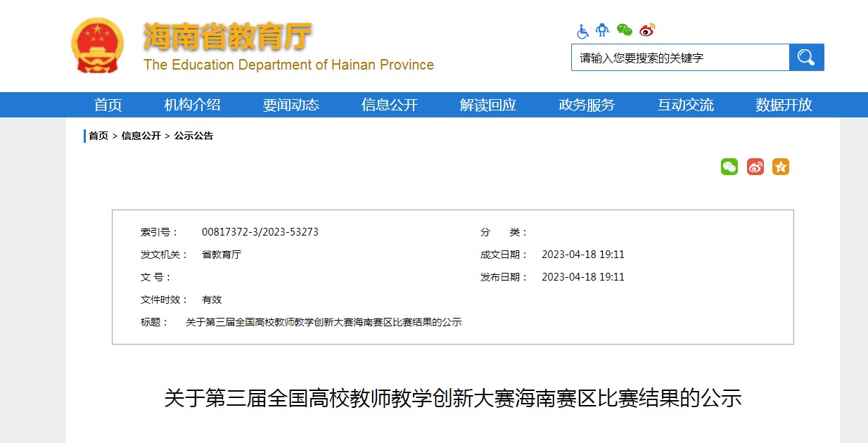Open the robot assistant icon

point(602,30)
